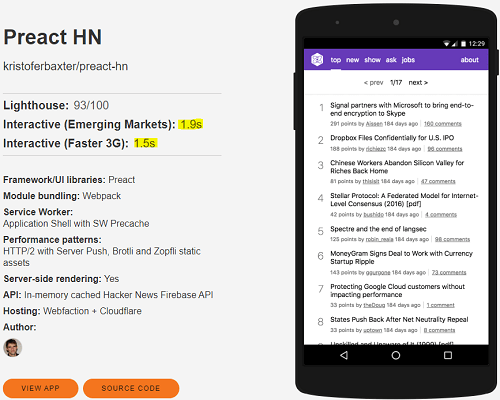Open 73 comments on the MoneyGram story
The width and height of the screenshot is (500, 400).
pyautogui.click(x=449, y=272)
